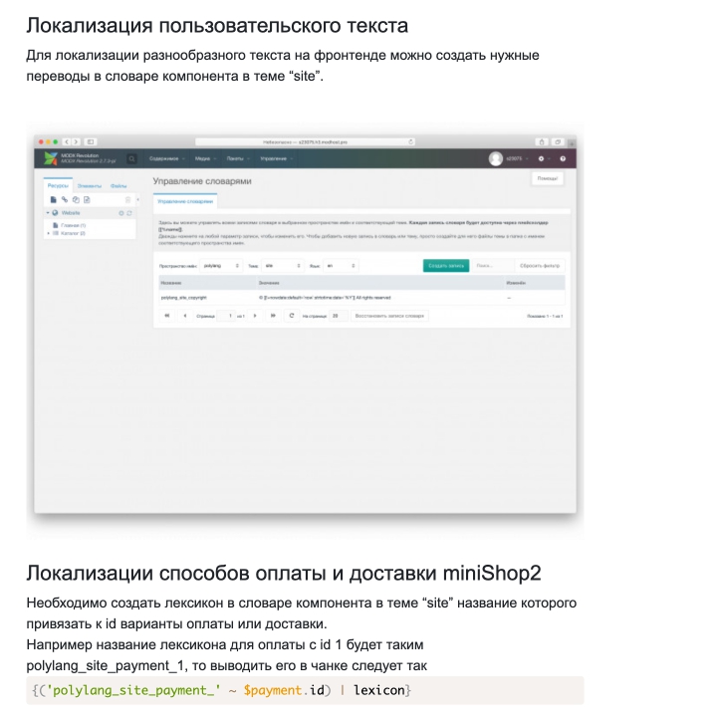Click the MODX Revolution logo
The width and height of the screenshot is (717, 728).
pos(51,158)
